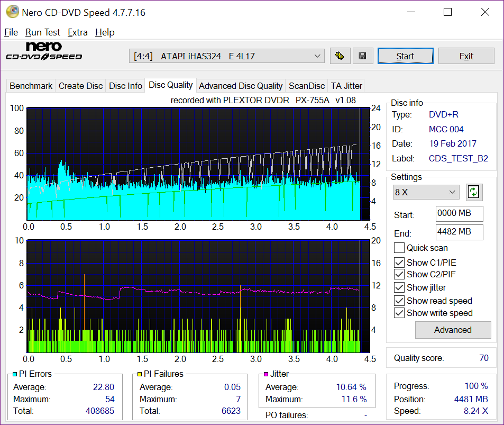Click the Start position MB field
504x425 pixels.
tap(459, 214)
